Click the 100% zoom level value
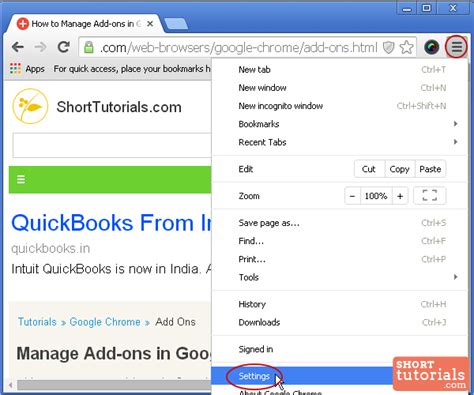The height and width of the screenshot is (395, 474). tap(376, 196)
